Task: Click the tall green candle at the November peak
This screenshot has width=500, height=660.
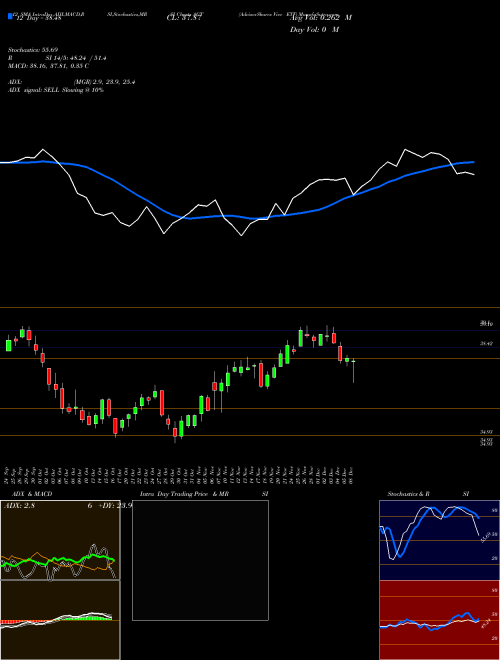Action: [301, 337]
